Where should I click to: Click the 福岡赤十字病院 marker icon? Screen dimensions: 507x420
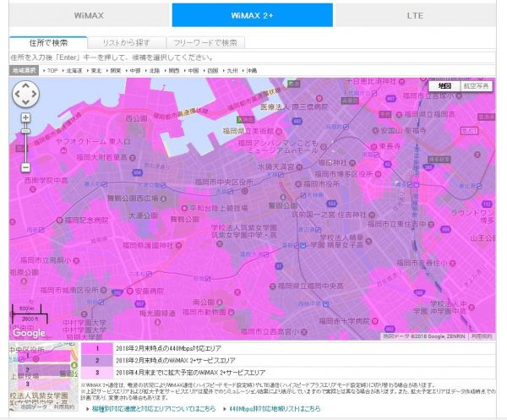(374, 321)
